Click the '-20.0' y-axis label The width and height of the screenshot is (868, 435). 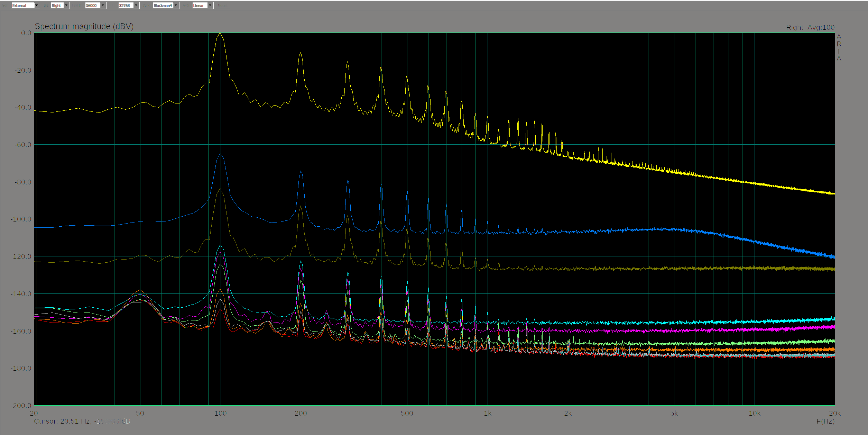[x=23, y=70]
